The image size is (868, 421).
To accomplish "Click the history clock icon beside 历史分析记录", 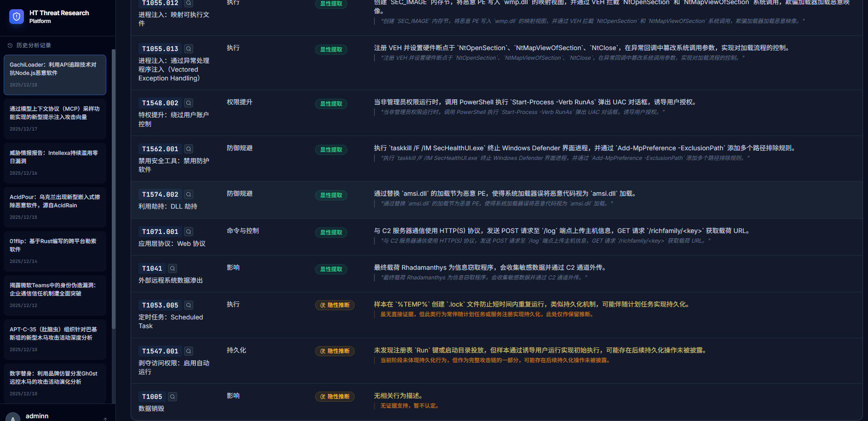I will coord(10,46).
